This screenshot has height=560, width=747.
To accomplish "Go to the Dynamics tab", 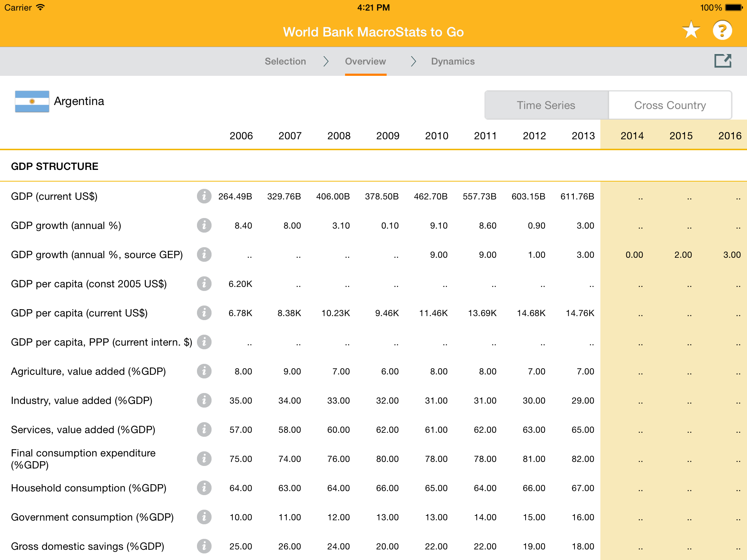I will [x=453, y=61].
